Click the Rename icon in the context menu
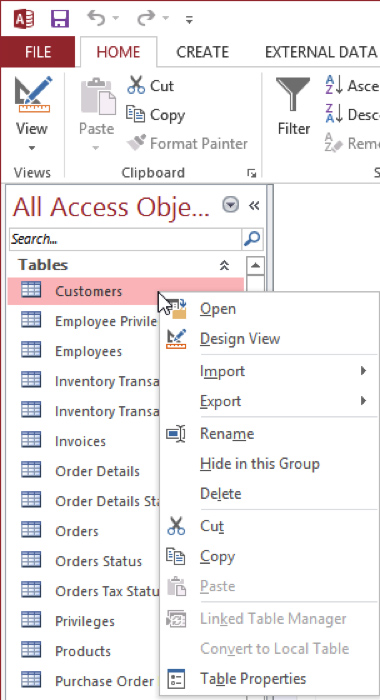The height and width of the screenshot is (700, 380). [x=176, y=433]
